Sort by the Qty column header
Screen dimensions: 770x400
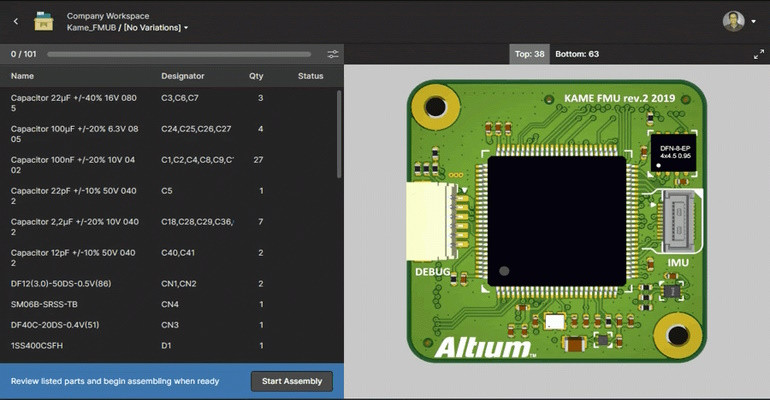(256, 76)
